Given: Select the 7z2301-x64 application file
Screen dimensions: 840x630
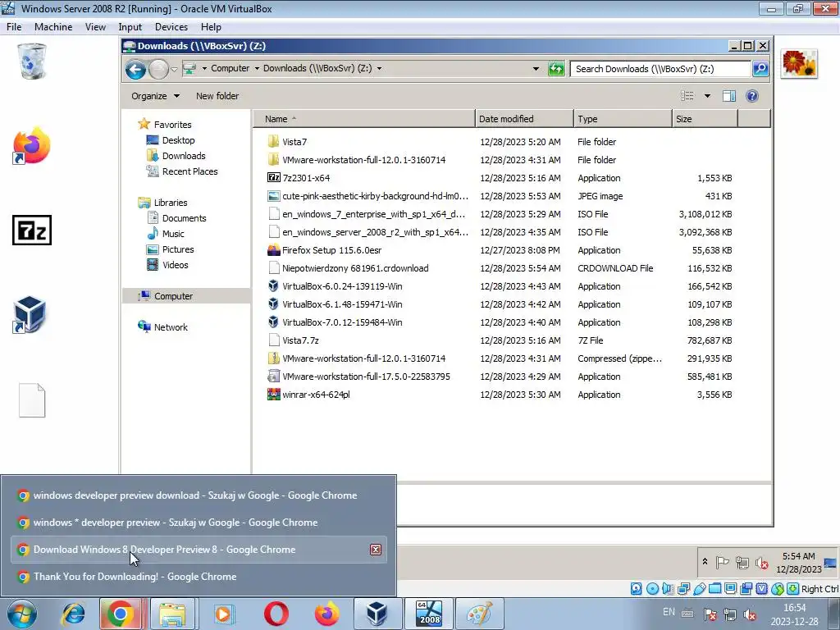Looking at the screenshot, I should (x=306, y=178).
